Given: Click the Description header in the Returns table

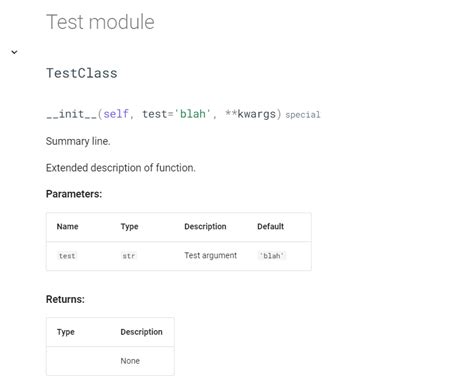Looking at the screenshot, I should [x=141, y=332].
